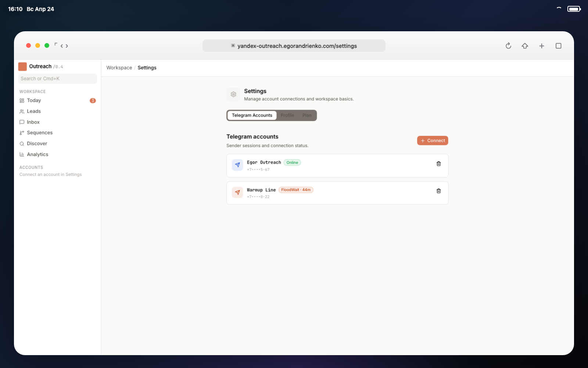Click the Settings page title
This screenshot has height=368, width=588.
tap(255, 91)
